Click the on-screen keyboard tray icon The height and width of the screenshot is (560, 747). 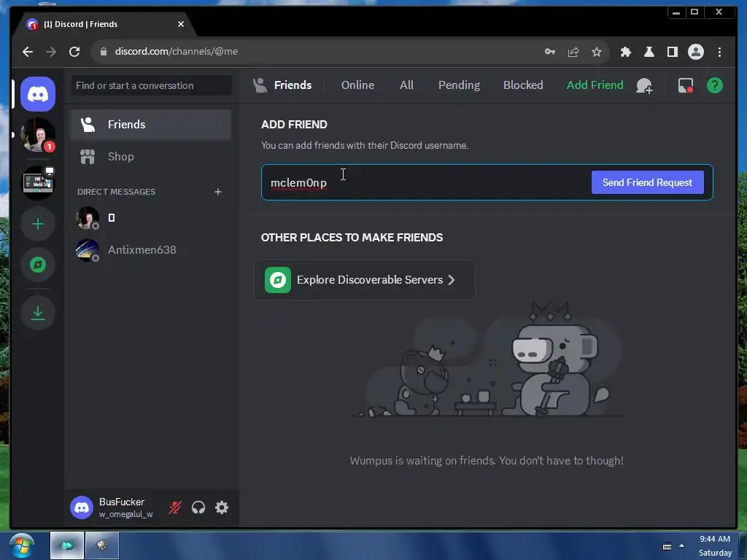click(667, 546)
